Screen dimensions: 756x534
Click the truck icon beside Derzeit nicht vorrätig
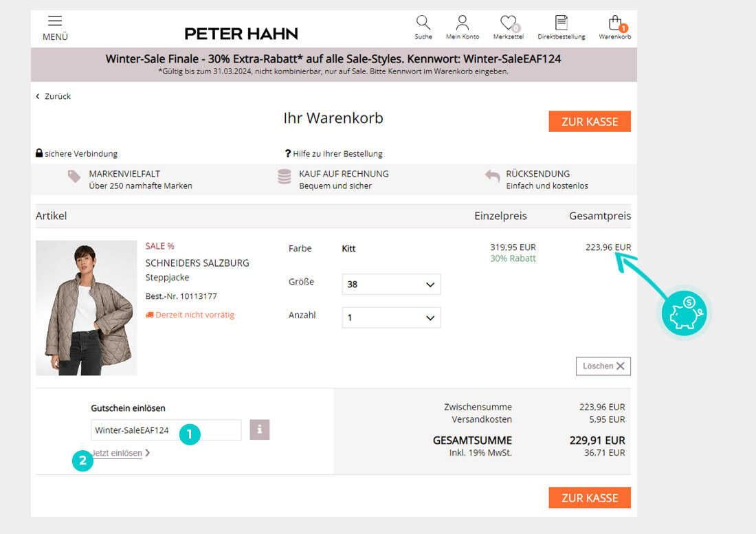pos(149,315)
